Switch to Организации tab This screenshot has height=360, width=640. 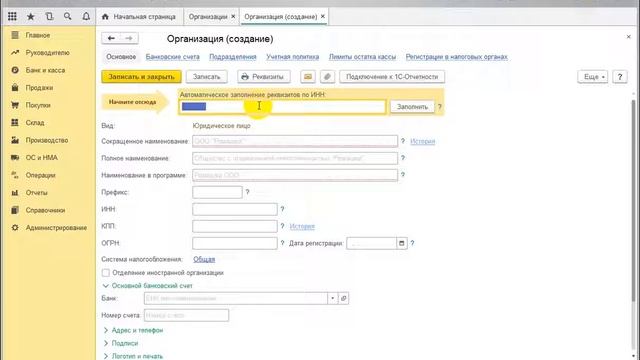[208, 17]
